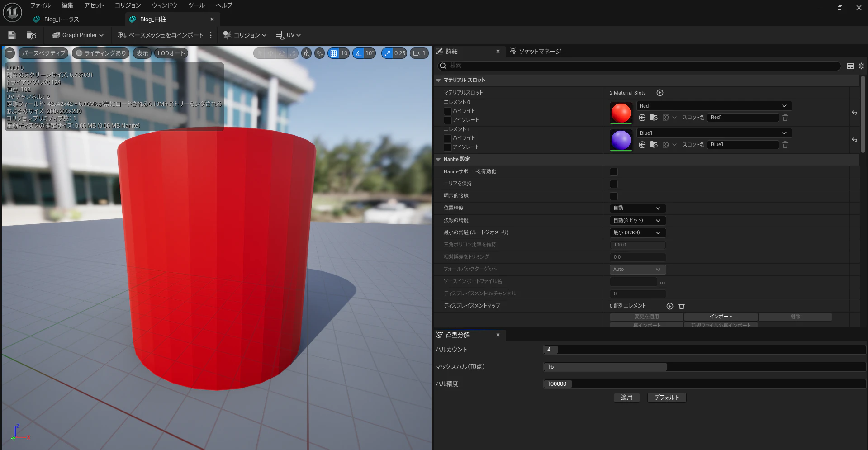Click the デフォルト default button
The width and height of the screenshot is (868, 450).
point(667,398)
